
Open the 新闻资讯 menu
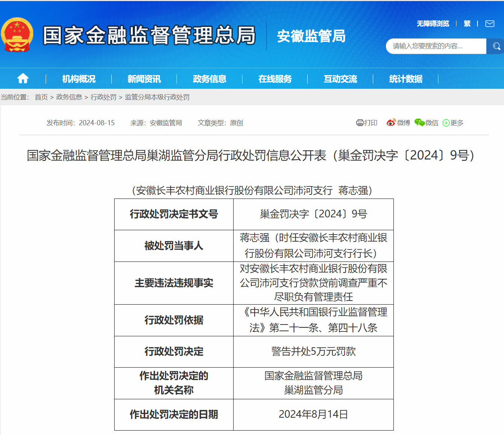pyautogui.click(x=144, y=79)
